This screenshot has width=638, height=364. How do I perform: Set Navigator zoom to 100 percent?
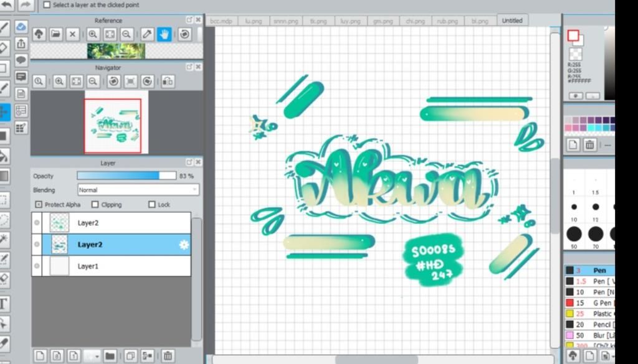(x=39, y=82)
